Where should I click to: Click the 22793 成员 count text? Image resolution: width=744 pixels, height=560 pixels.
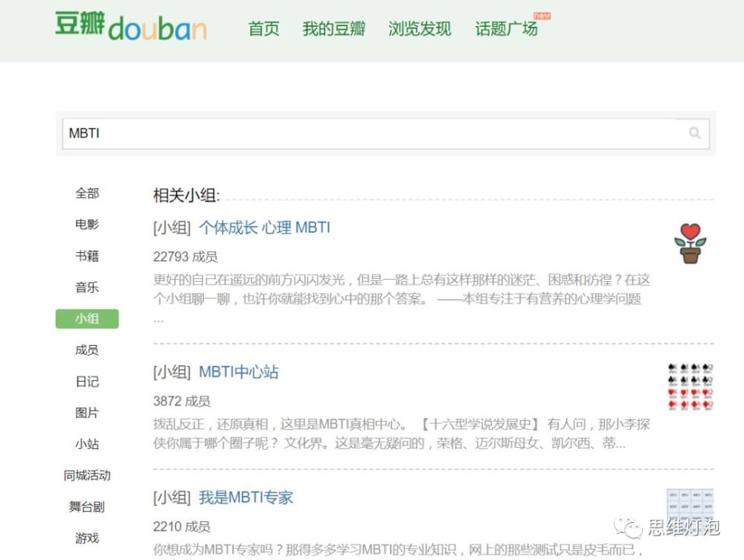(x=185, y=257)
